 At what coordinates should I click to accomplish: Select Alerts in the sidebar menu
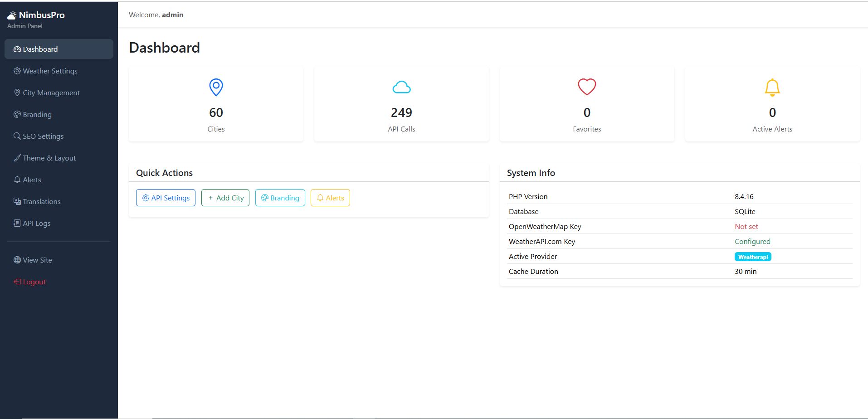click(59, 180)
